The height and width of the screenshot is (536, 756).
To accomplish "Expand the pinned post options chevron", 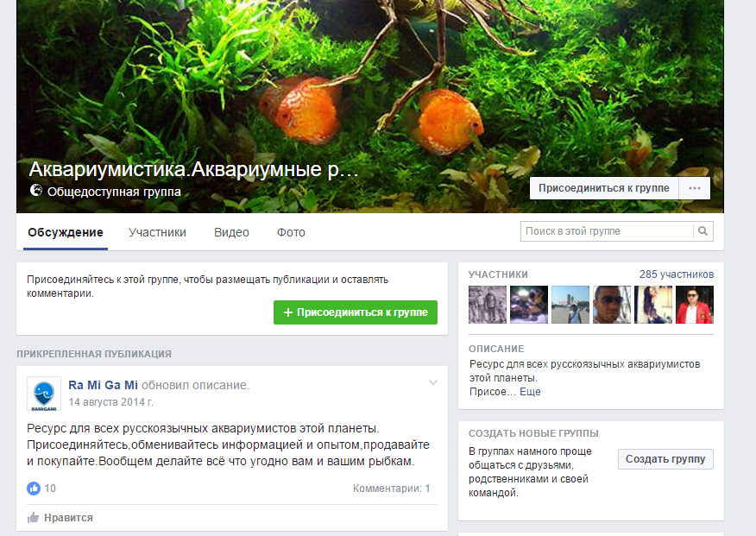I will click(x=433, y=382).
